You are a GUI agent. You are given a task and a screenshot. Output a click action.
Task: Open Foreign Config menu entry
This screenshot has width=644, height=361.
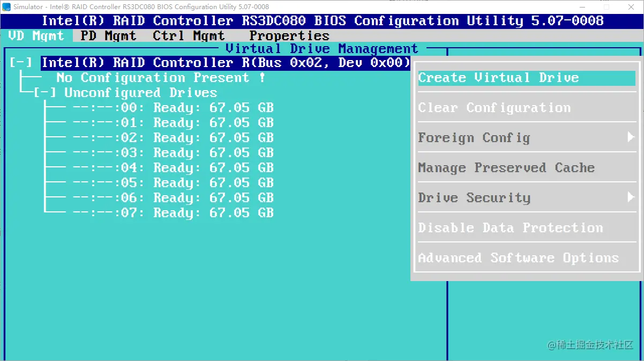tap(474, 138)
